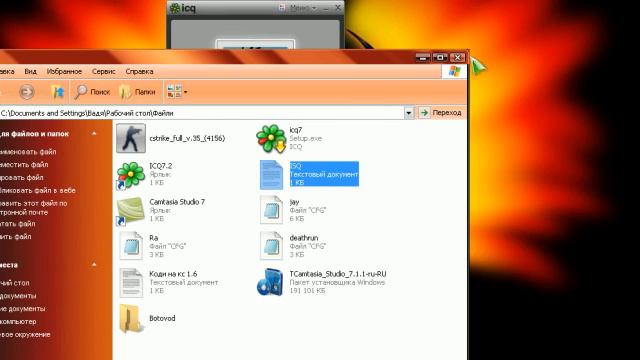Collapse the file and folder tasks panel
This screenshot has width=640, height=360.
coord(94,133)
